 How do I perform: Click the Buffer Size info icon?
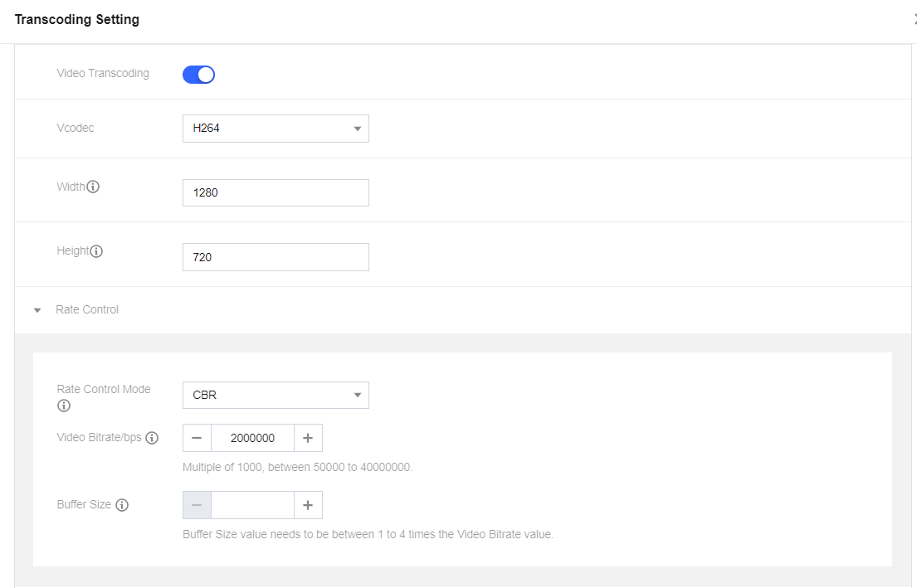[x=122, y=505]
